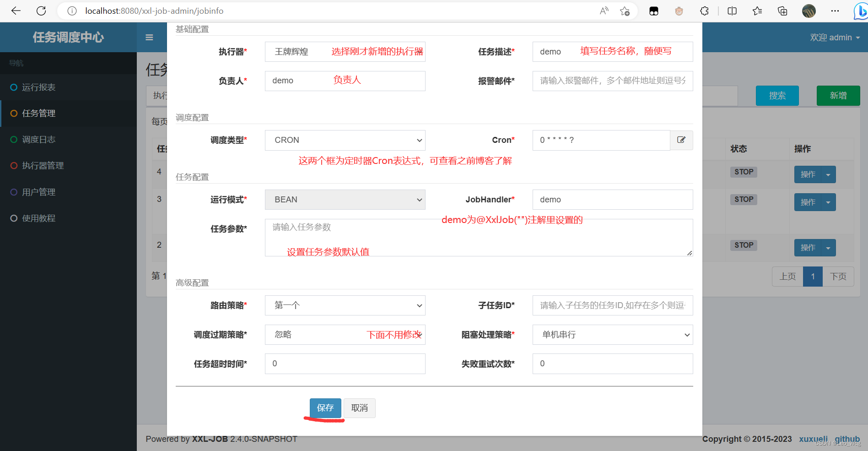Open the browser settings ellipsis menu

835,11
